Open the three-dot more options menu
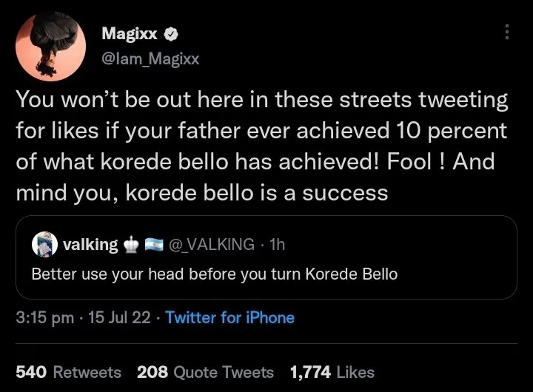 pyautogui.click(x=506, y=33)
